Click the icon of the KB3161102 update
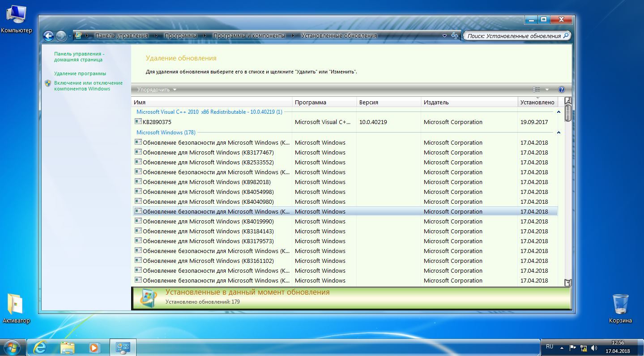644x356 pixels. pyautogui.click(x=138, y=261)
